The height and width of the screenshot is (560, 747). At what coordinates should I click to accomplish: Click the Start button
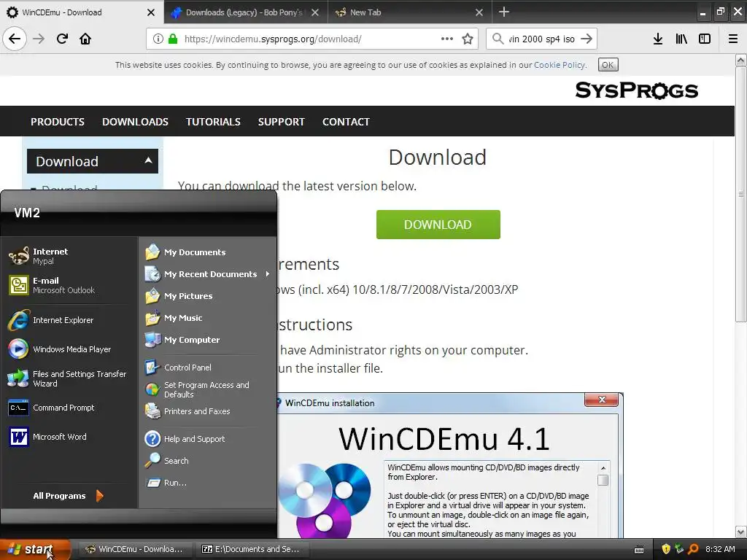(x=35, y=549)
